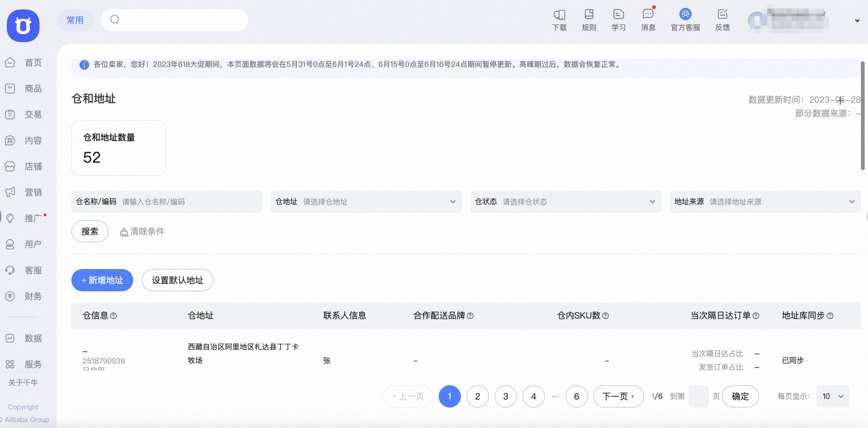Click the 客服 customer service headset icon
868x428 pixels.
point(10,270)
